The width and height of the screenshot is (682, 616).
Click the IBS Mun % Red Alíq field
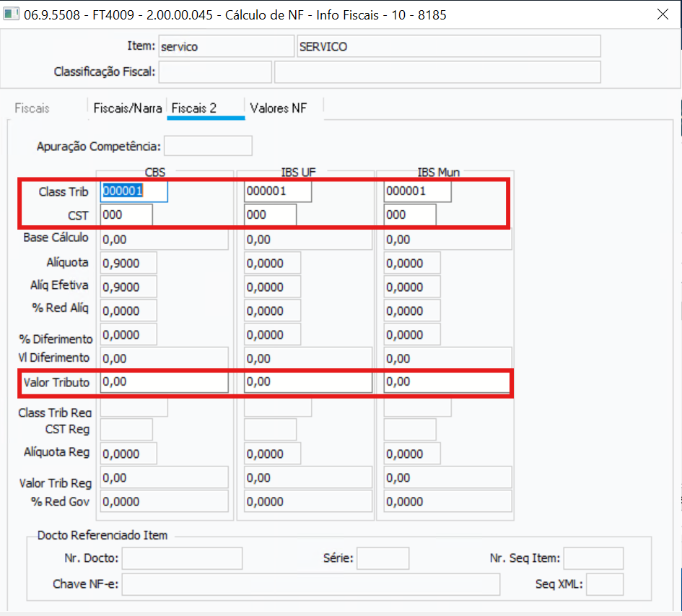pos(412,311)
